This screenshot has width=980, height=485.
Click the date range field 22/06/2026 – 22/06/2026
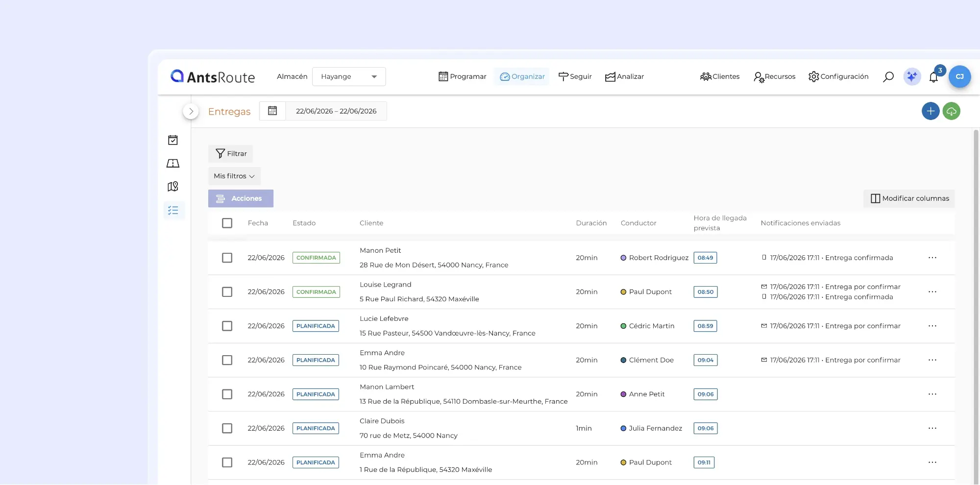[x=336, y=111]
